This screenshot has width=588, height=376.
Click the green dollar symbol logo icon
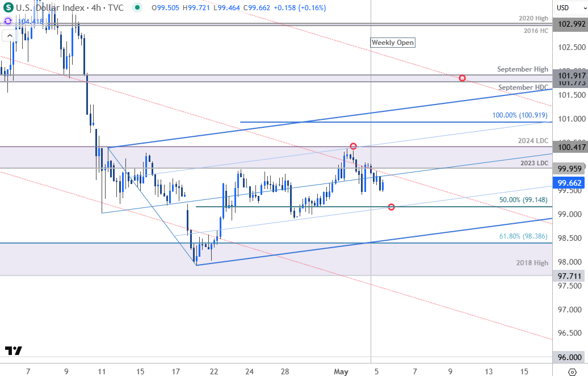pyautogui.click(x=9, y=7)
